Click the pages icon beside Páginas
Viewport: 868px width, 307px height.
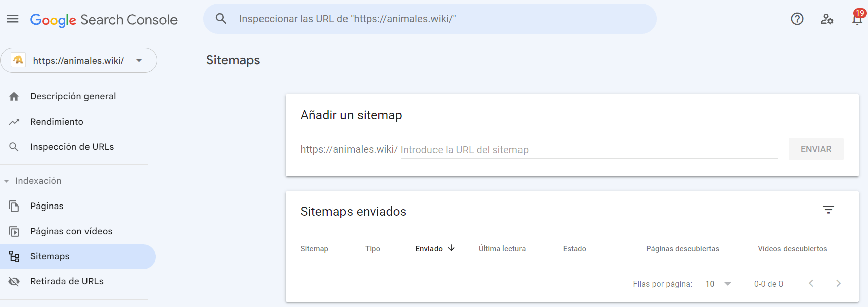[x=14, y=206]
